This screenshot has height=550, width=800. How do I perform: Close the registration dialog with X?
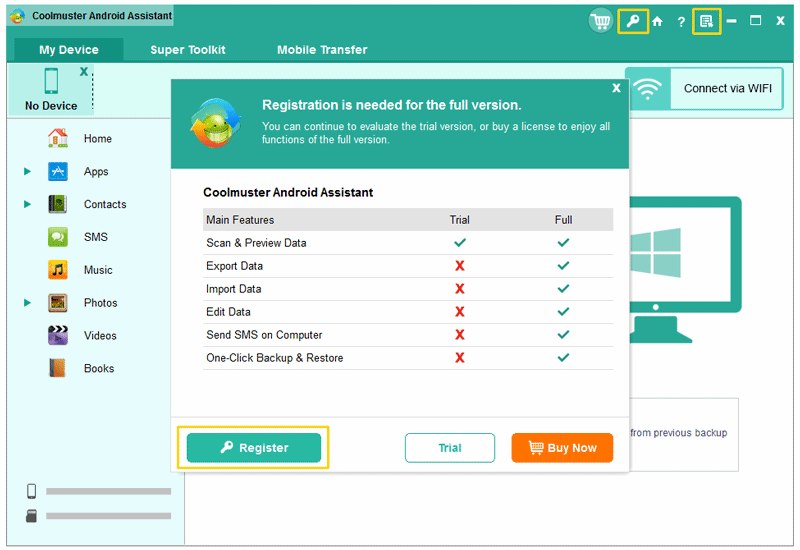click(616, 88)
